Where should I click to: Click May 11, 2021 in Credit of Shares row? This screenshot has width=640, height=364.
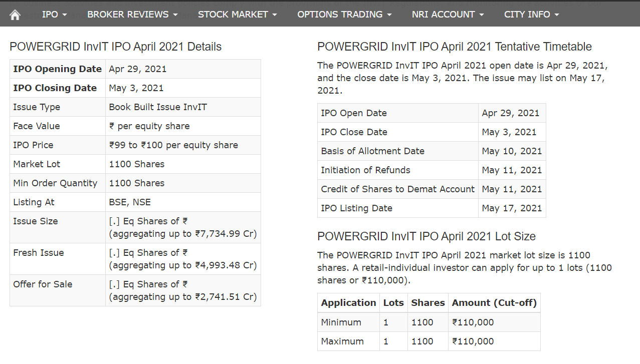pyautogui.click(x=512, y=189)
